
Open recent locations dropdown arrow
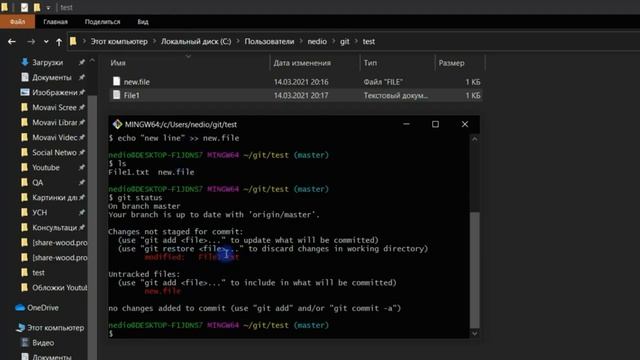46,42
